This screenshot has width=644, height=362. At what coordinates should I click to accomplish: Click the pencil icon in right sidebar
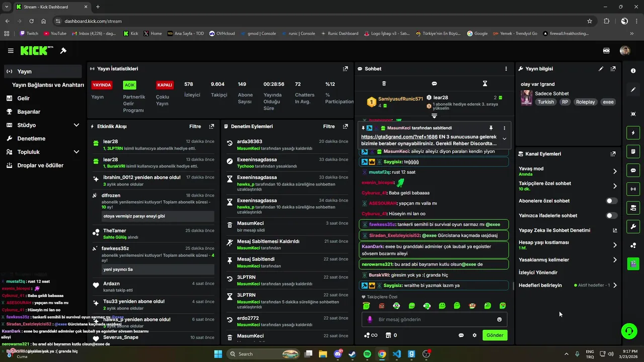pyautogui.click(x=633, y=89)
